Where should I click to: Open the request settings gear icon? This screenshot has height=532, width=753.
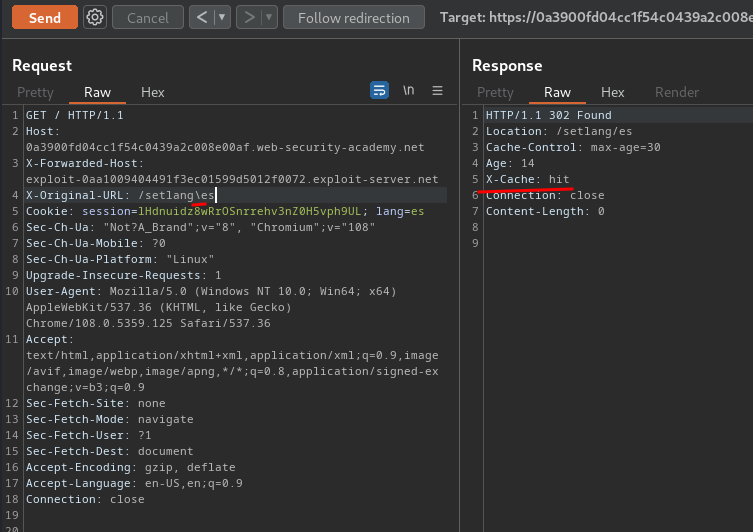tap(95, 18)
